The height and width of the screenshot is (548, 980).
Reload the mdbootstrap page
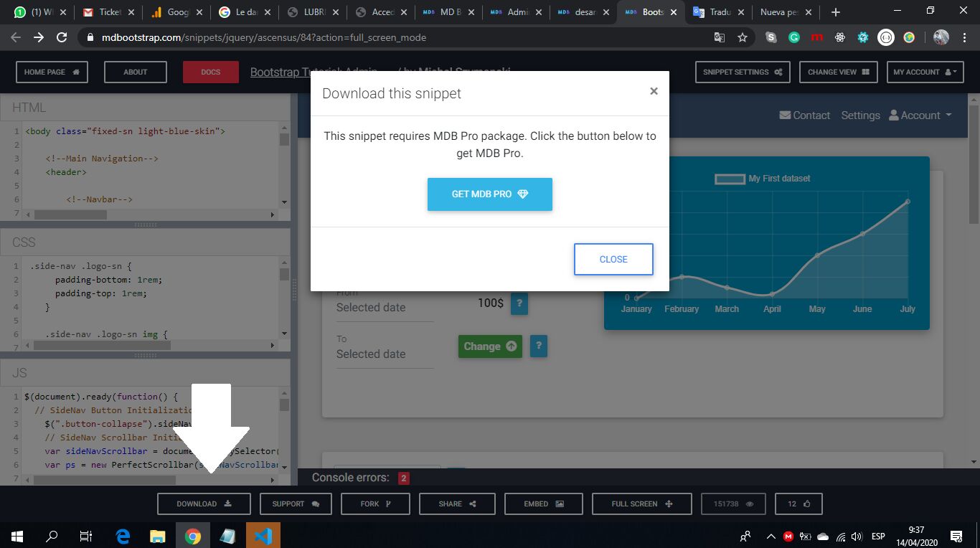62,37
